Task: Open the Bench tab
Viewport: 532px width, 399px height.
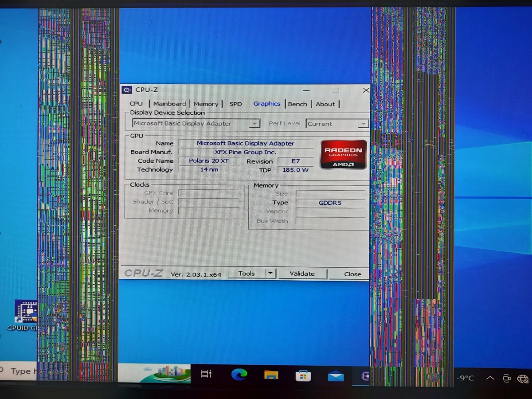Action: pos(297,104)
